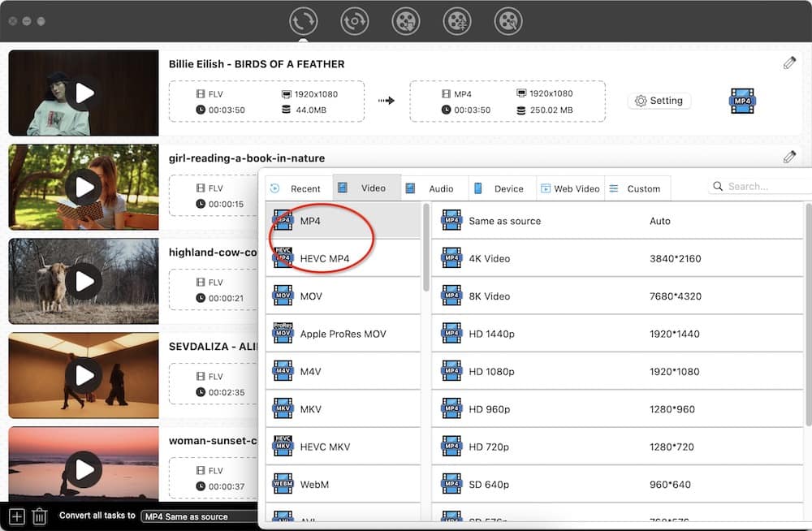
Task: Open the Web Video tab
Action: tap(570, 188)
